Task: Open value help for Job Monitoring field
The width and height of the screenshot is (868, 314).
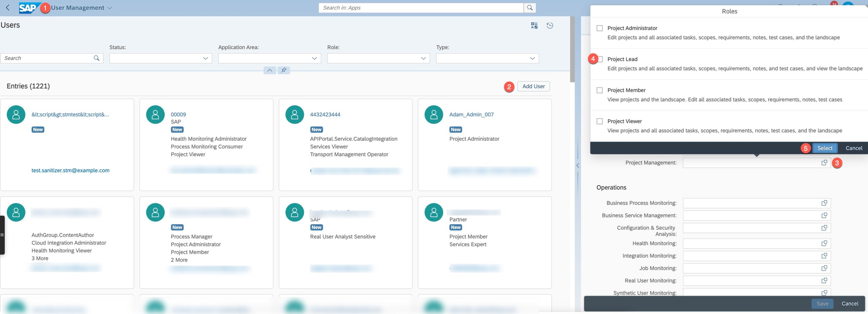Action: (824, 268)
